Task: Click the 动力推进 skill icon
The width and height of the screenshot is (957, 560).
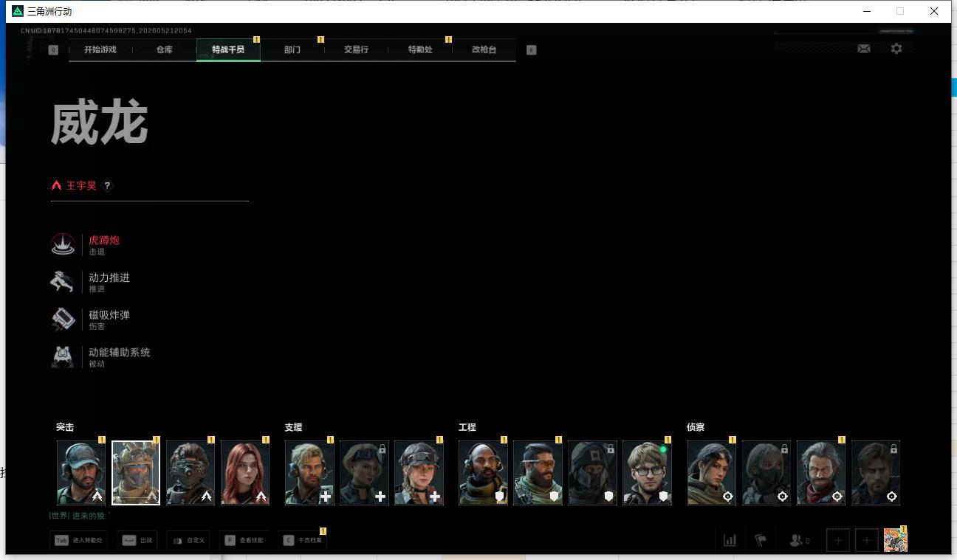Action: click(63, 282)
